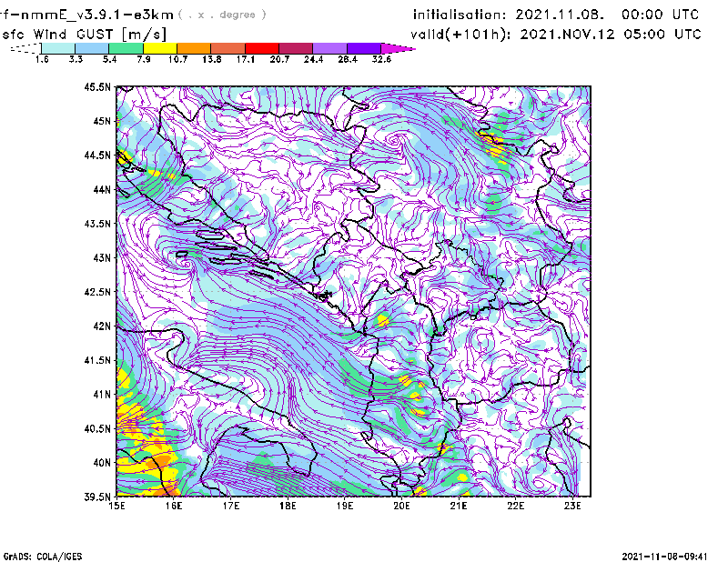Click the "43N" latitude label
728x562 pixels.
coord(102,257)
